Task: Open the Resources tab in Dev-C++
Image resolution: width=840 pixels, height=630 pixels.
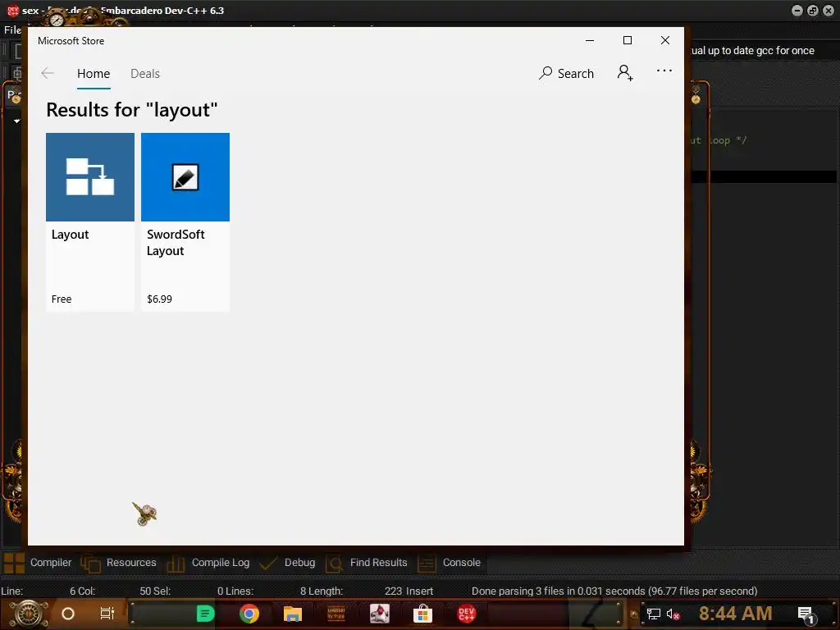Action: [118, 563]
